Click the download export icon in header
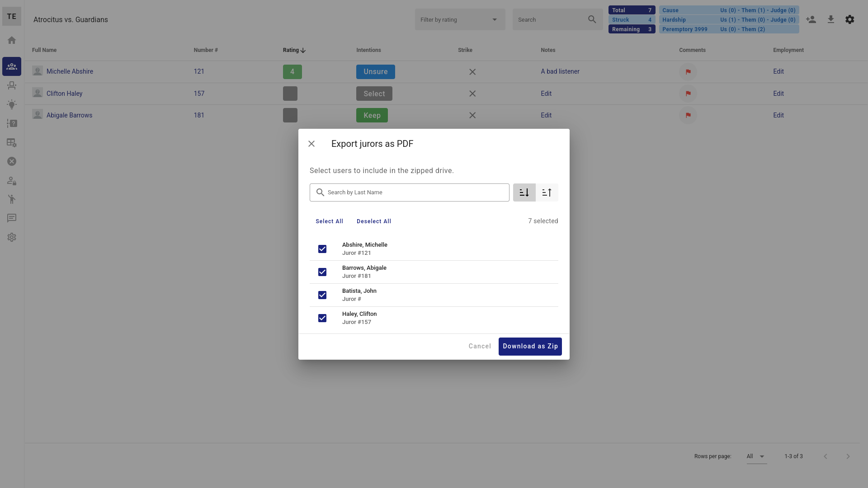 830,19
